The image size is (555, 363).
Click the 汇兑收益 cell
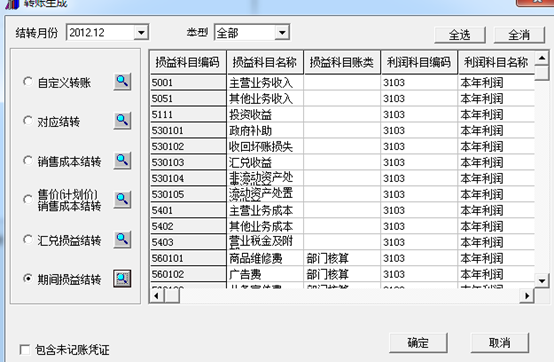click(265, 162)
